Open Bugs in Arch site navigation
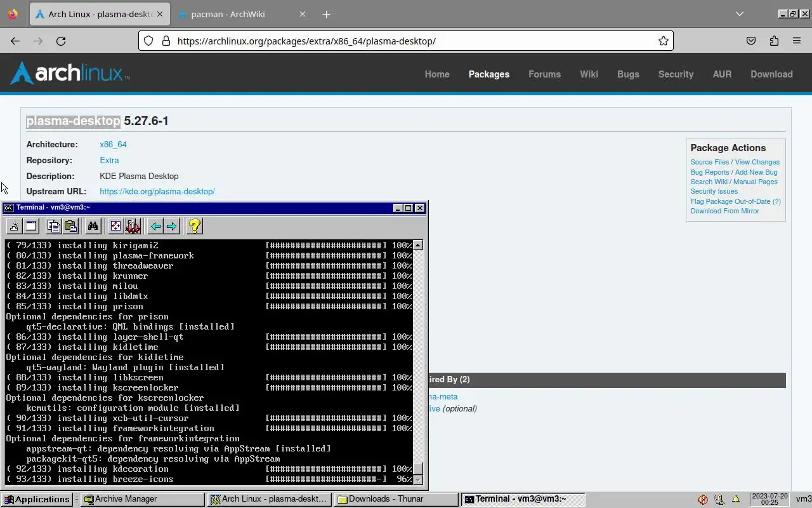The height and width of the screenshot is (508, 812). click(x=628, y=74)
